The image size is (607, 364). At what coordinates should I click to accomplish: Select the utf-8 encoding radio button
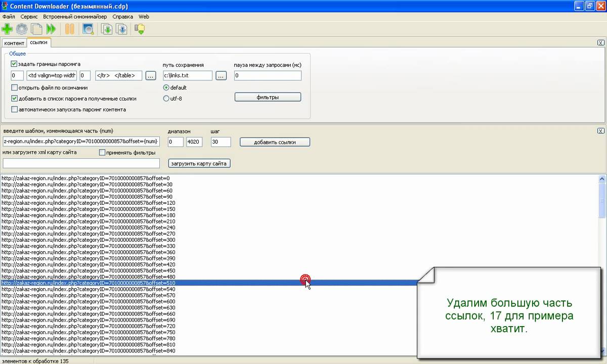click(x=166, y=99)
